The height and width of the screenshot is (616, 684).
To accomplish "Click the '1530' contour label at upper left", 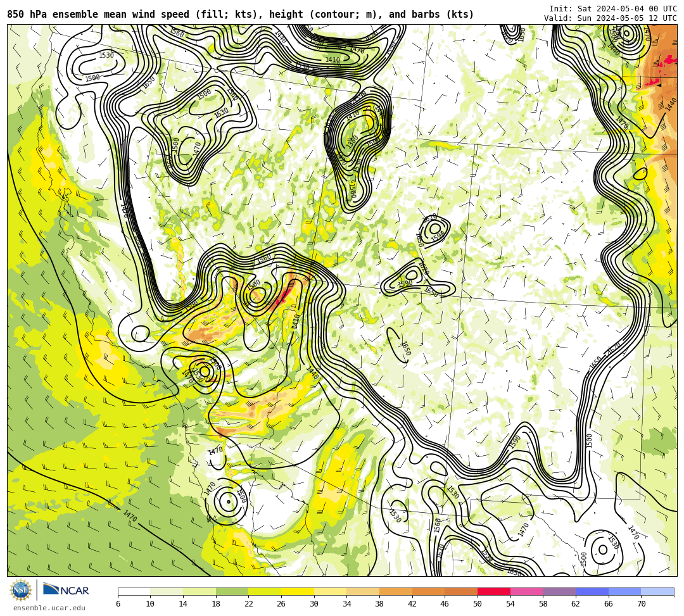I will [106, 55].
